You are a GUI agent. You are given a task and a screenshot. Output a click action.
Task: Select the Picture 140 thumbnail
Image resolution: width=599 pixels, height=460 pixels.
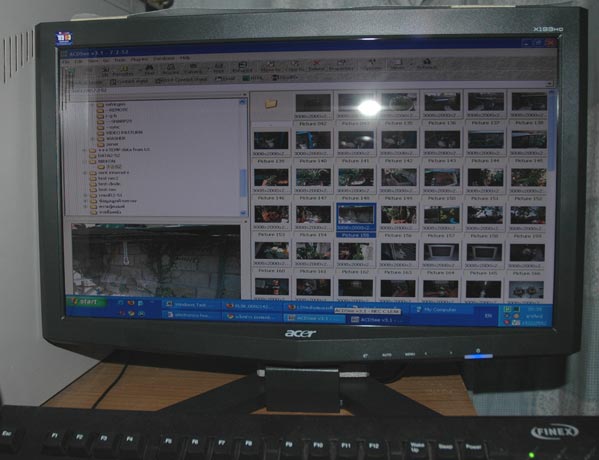pos(313,144)
